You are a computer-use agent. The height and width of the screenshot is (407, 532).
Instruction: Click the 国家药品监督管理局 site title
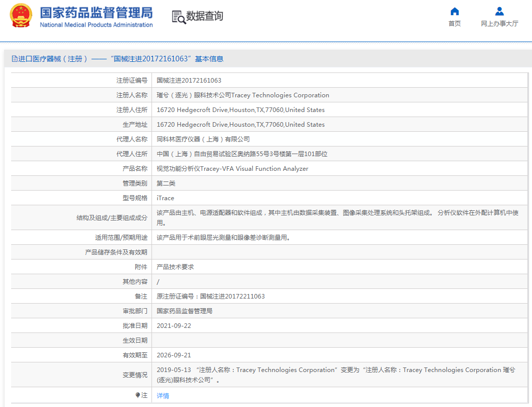96,12
